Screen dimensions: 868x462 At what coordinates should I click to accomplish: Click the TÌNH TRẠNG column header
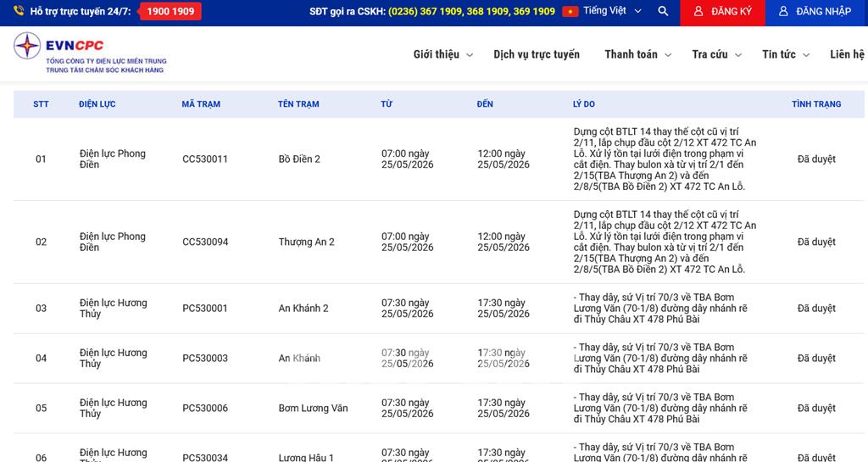[x=816, y=104]
